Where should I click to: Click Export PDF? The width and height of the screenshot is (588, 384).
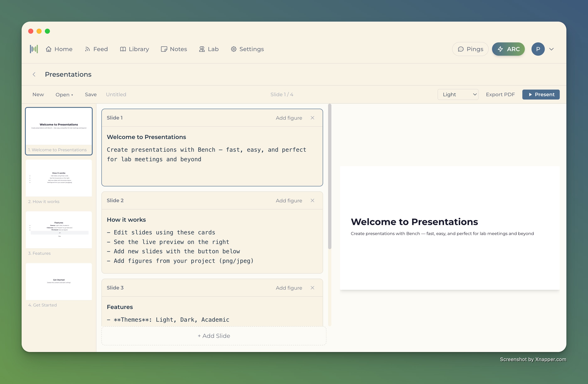pos(500,94)
